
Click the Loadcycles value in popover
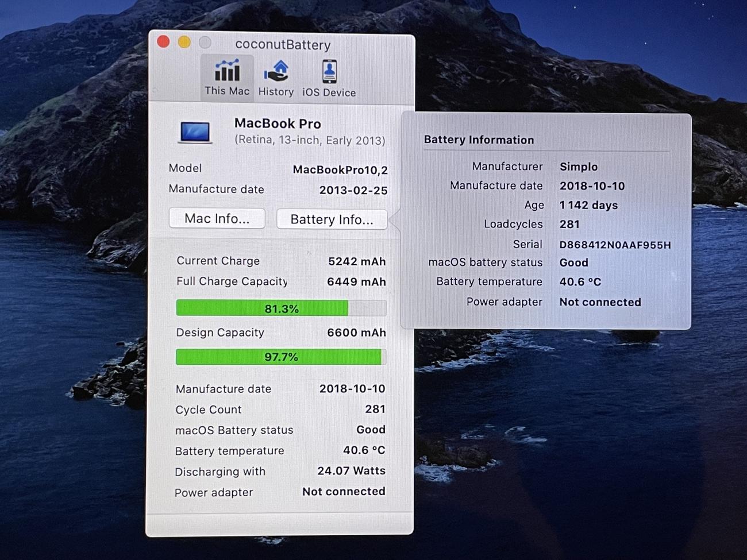tap(569, 224)
